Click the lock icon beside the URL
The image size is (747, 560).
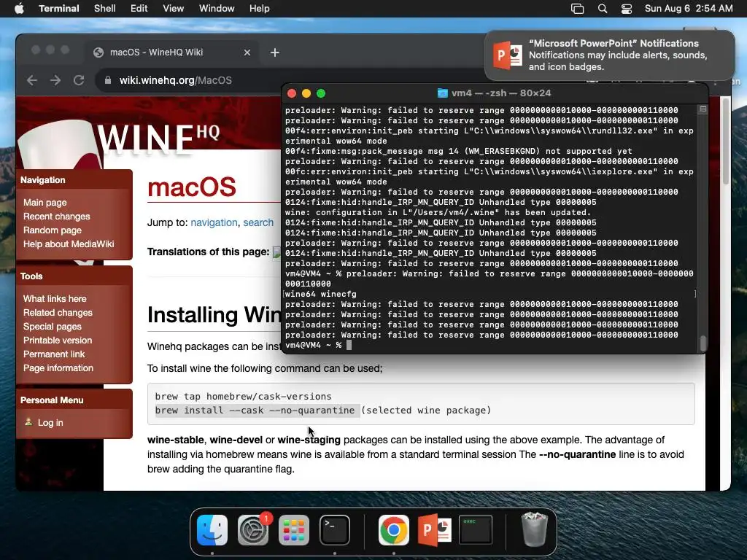pos(108,80)
